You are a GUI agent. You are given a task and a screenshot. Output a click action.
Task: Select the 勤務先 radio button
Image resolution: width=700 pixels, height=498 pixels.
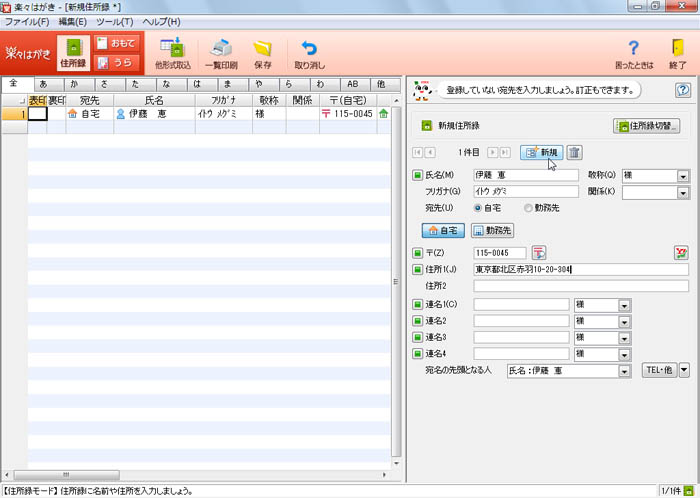point(529,208)
